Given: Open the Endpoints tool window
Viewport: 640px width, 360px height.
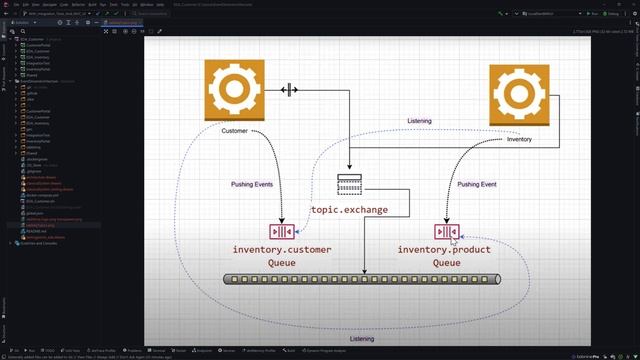Looking at the screenshot, I should tap(202, 351).
